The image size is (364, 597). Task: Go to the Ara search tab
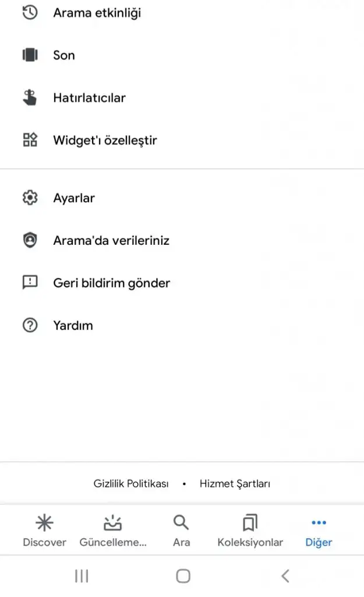click(x=182, y=531)
